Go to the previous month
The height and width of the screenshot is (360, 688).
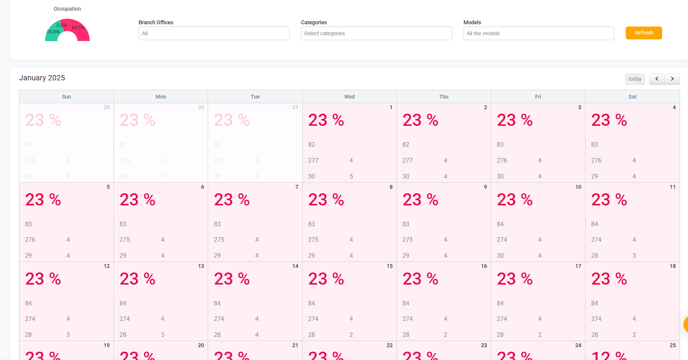(x=656, y=79)
